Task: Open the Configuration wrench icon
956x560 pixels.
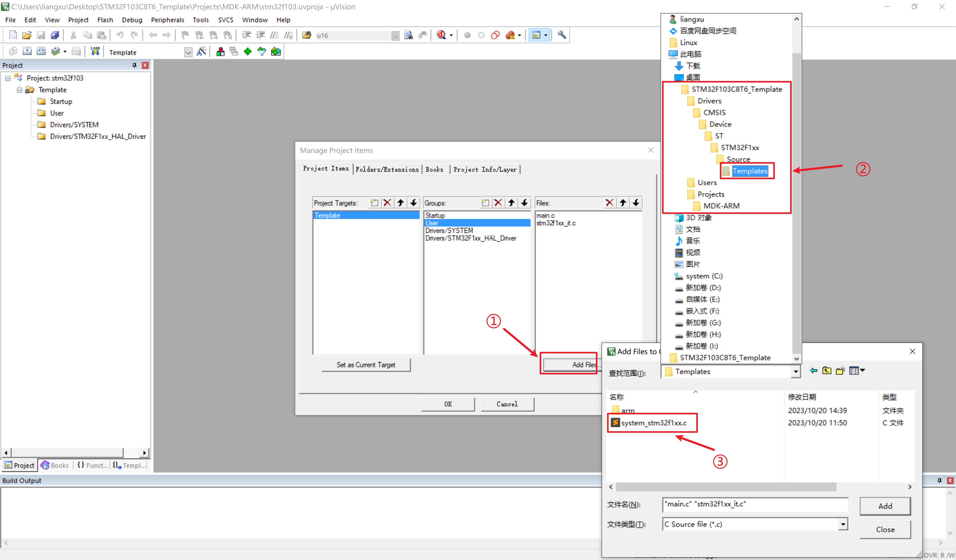Action: pos(561,35)
